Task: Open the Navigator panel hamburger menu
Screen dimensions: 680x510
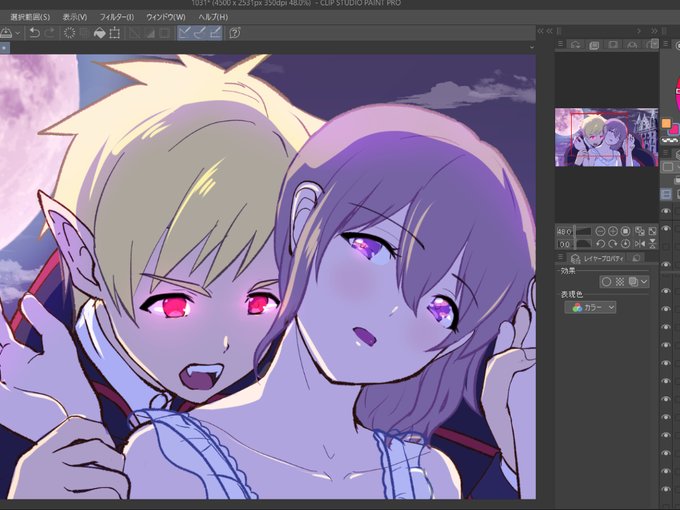Action: [560, 44]
